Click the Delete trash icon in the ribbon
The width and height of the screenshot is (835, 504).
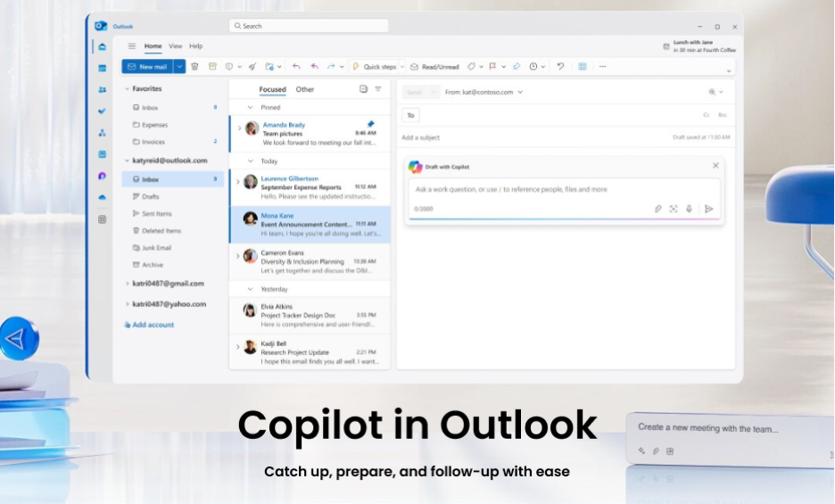point(194,67)
